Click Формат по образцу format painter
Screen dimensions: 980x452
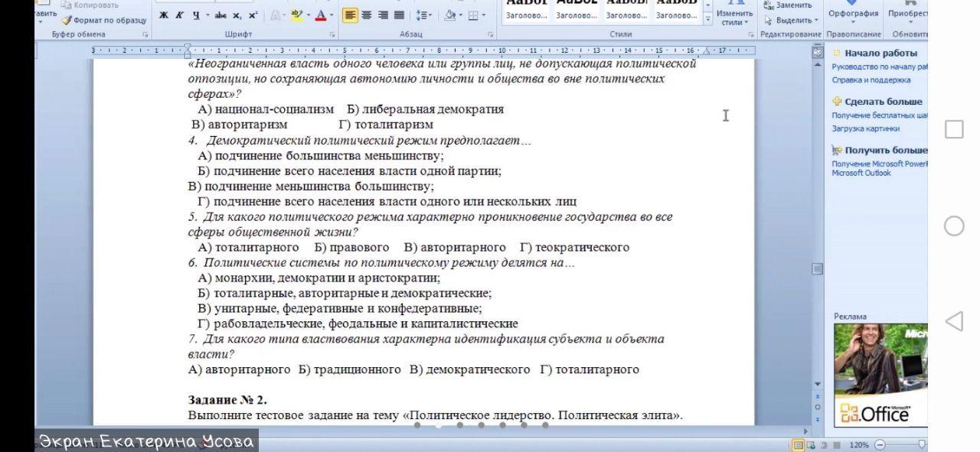tap(104, 20)
